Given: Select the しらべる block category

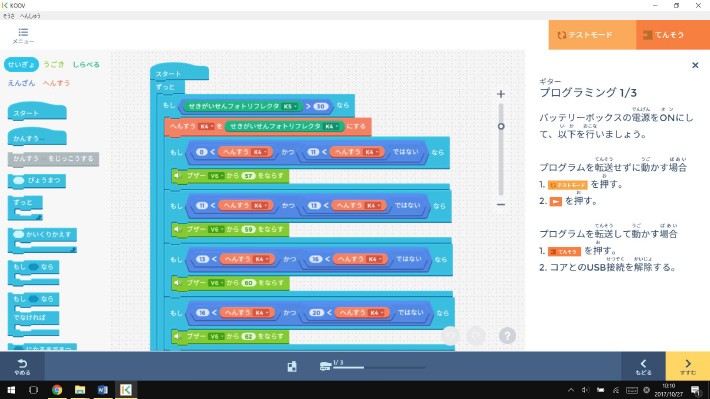Looking at the screenshot, I should (86, 64).
